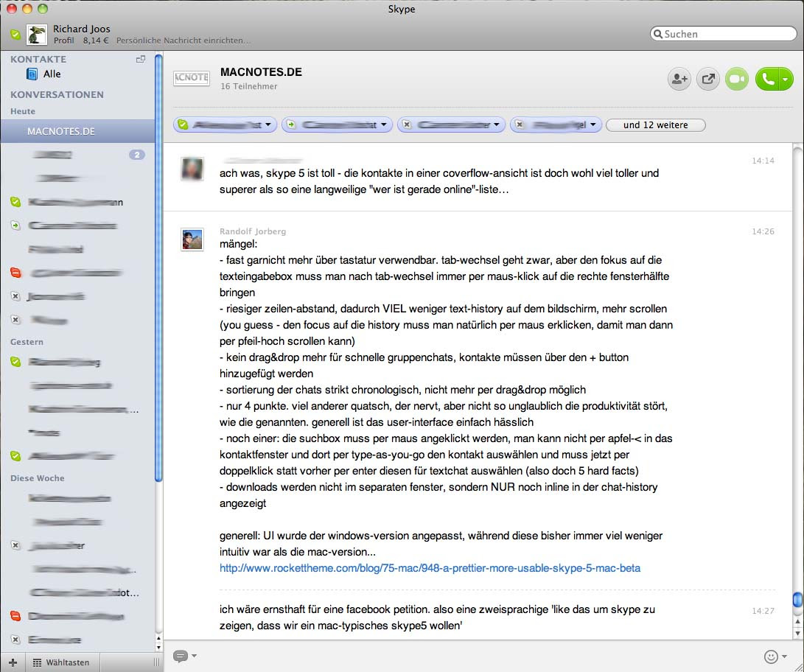Click the blue chat scrollbar thumb
This screenshot has width=804, height=672.
pyautogui.click(x=797, y=600)
